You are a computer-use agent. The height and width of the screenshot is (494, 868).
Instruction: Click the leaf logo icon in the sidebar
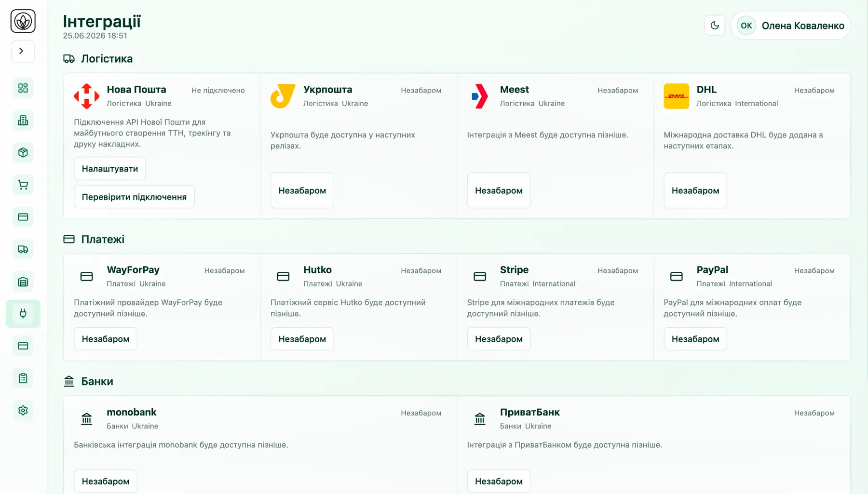pos(23,21)
